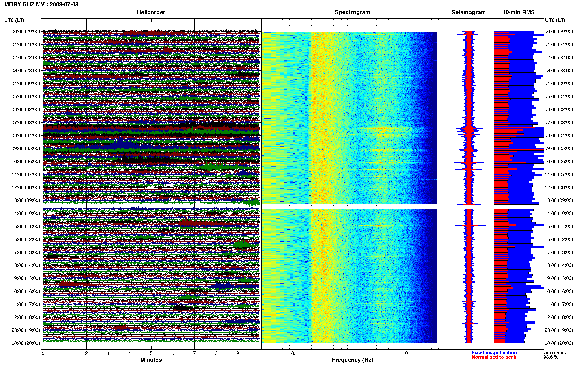Click the right 06:00 (02:00) time label
588x368 pixels.
click(x=559, y=109)
